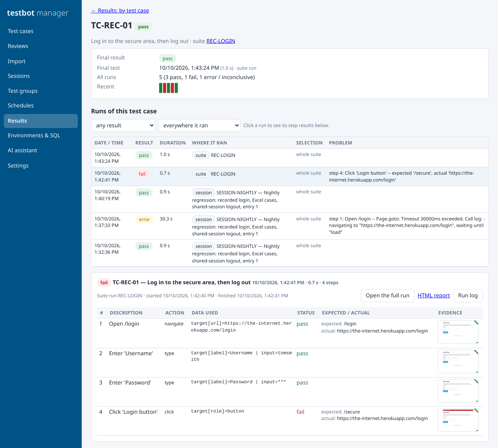Select the error run at 1:37:33 PM
Screen dimensions: 498x448
click(x=289, y=226)
